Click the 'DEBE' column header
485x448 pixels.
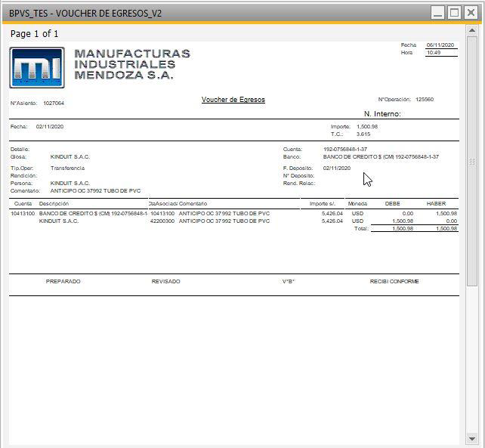[392, 203]
